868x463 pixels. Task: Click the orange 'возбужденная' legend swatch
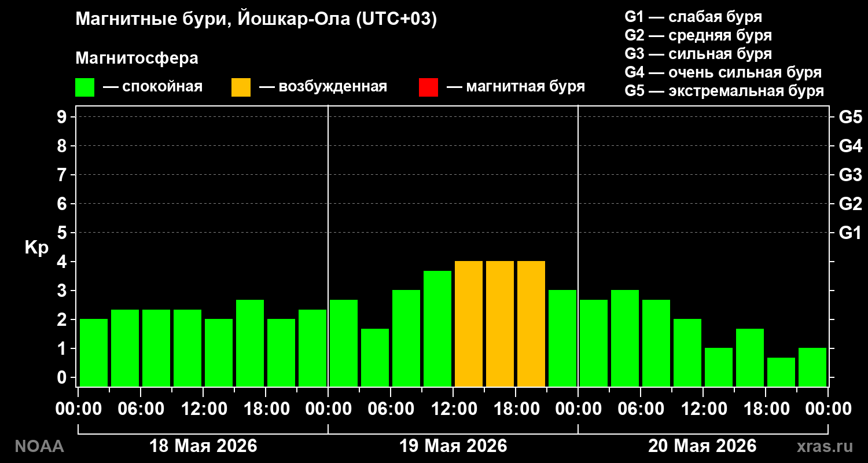coord(241,87)
